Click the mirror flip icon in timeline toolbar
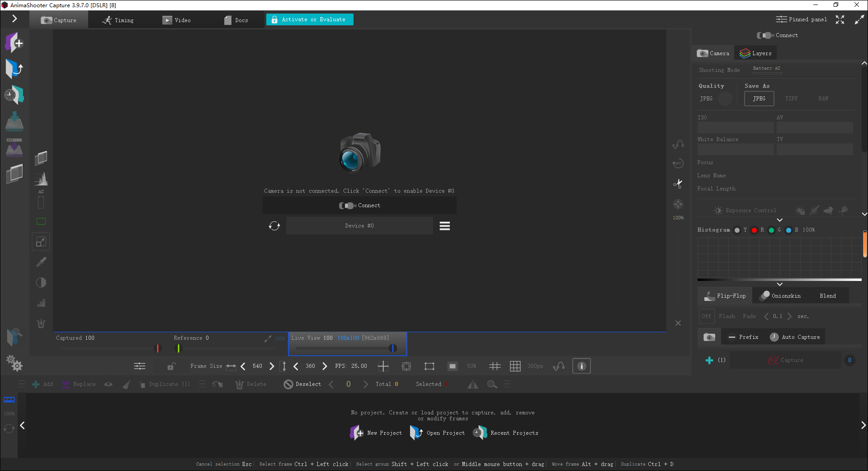868x471 pixels. click(x=473, y=384)
